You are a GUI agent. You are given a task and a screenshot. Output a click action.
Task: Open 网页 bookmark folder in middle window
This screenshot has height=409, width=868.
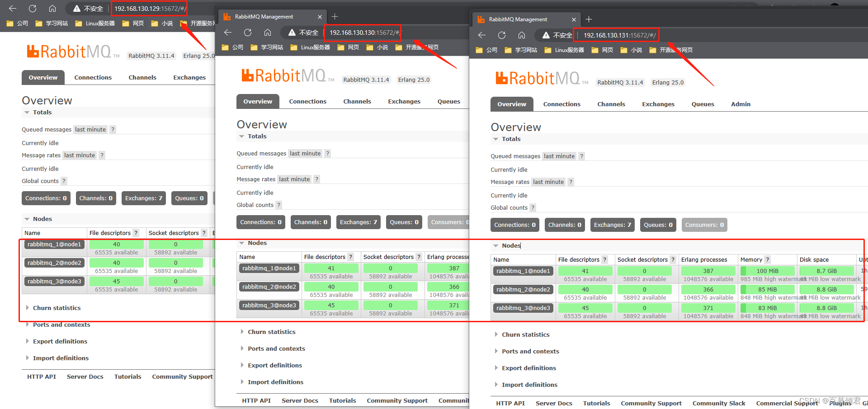[x=348, y=47]
